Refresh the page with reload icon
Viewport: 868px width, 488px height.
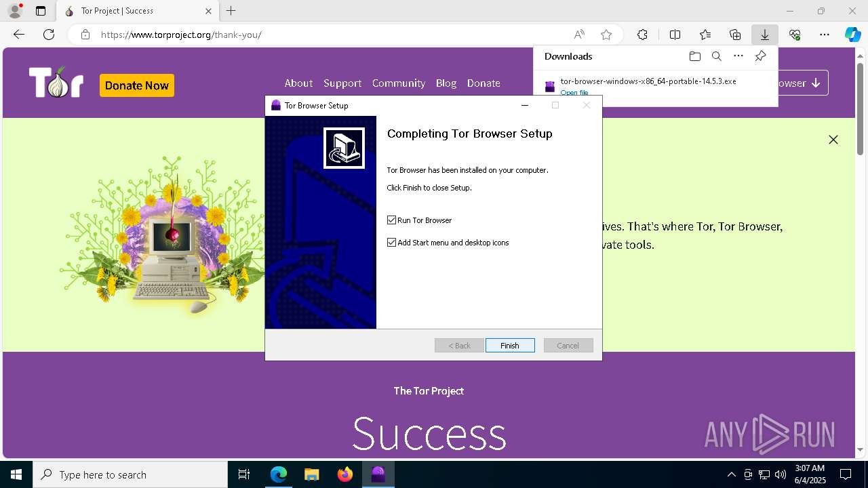tap(49, 35)
